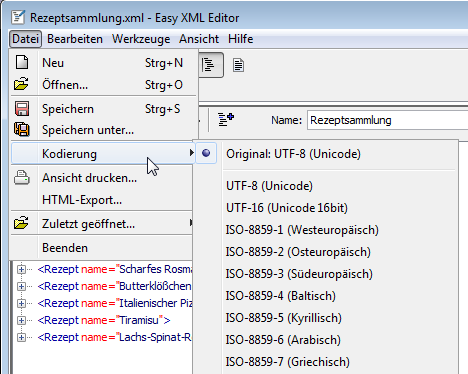468x374 pixels.
Task: Expand the Scharfes Rosma Rezept node
Action: tap(21, 269)
